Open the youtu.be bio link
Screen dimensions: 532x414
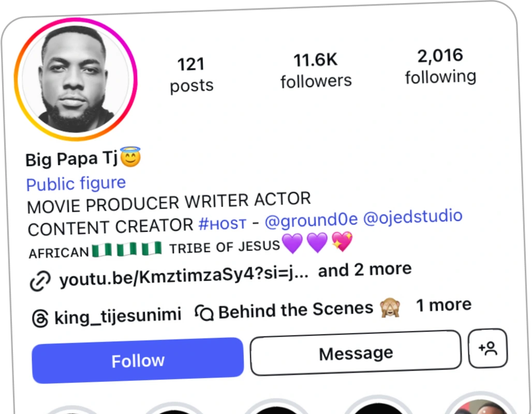(x=184, y=276)
